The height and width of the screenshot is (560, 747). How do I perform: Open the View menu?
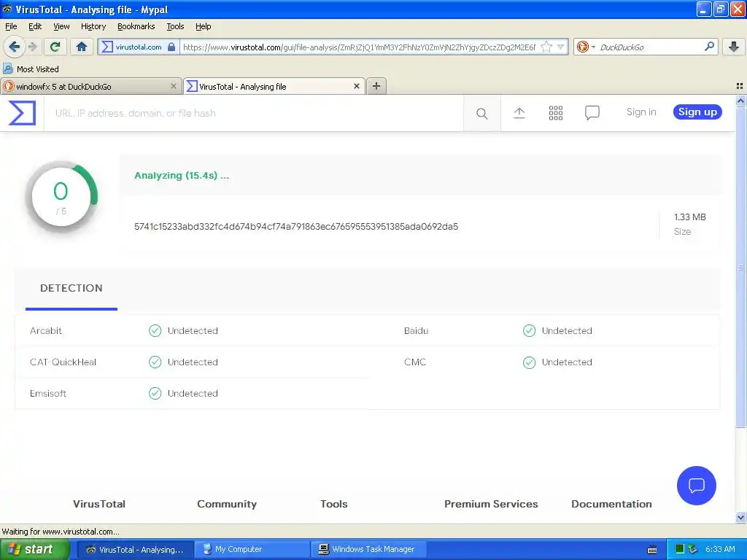pos(61,26)
